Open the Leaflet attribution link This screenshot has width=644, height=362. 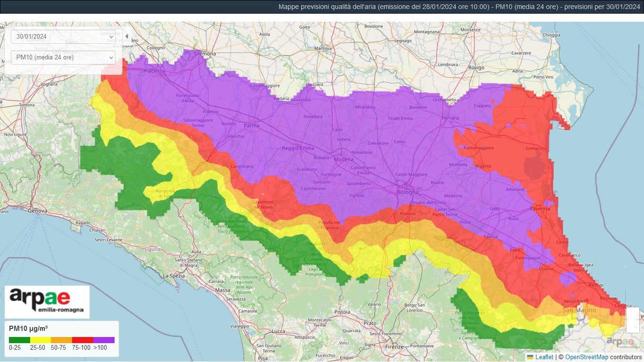coord(544,357)
